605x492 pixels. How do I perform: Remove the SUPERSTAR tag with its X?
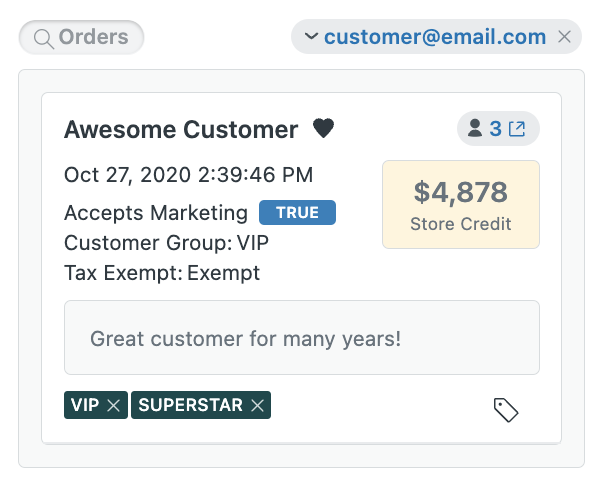257,406
